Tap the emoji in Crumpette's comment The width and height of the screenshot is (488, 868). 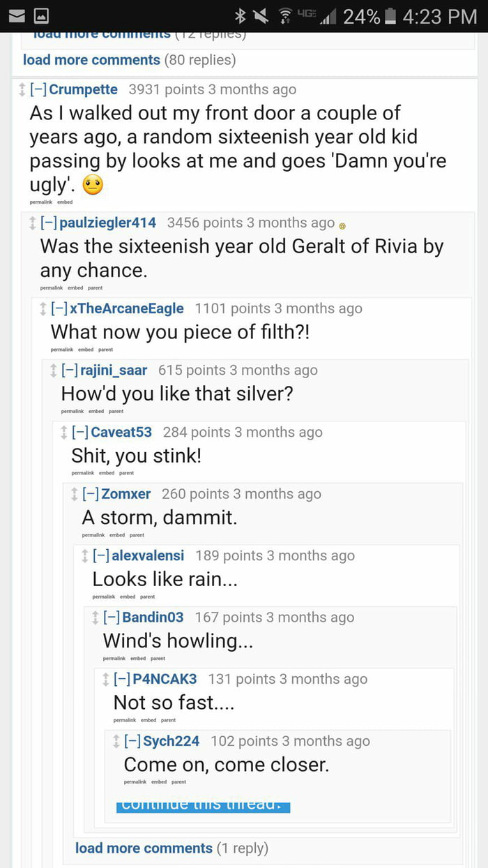pyautogui.click(x=93, y=186)
